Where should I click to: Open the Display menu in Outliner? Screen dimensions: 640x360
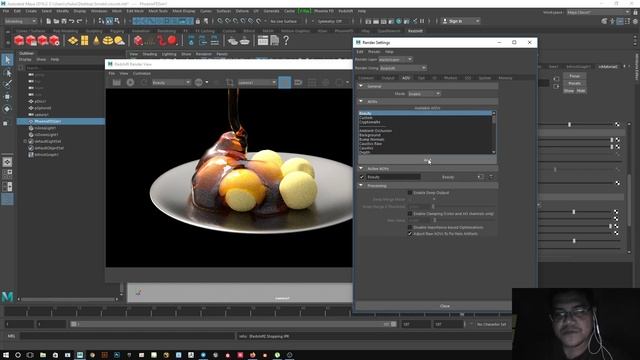[25, 60]
